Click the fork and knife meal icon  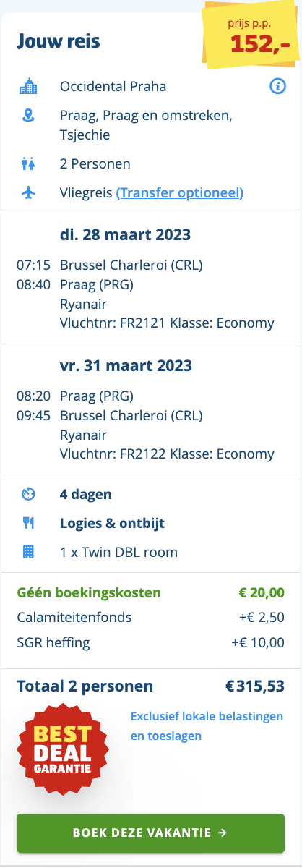(x=28, y=524)
